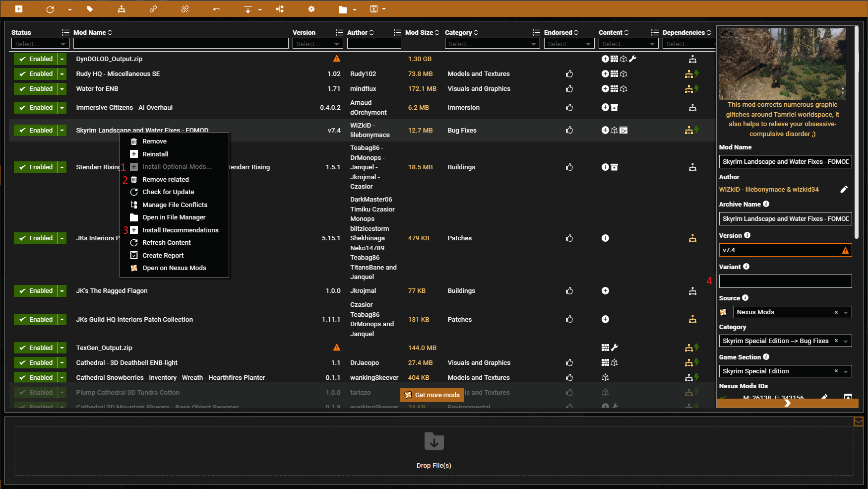This screenshot has width=868, height=489.
Task: Toggle Enabled status for Rudy HQ - Miscellaneous SE
Action: tap(35, 74)
